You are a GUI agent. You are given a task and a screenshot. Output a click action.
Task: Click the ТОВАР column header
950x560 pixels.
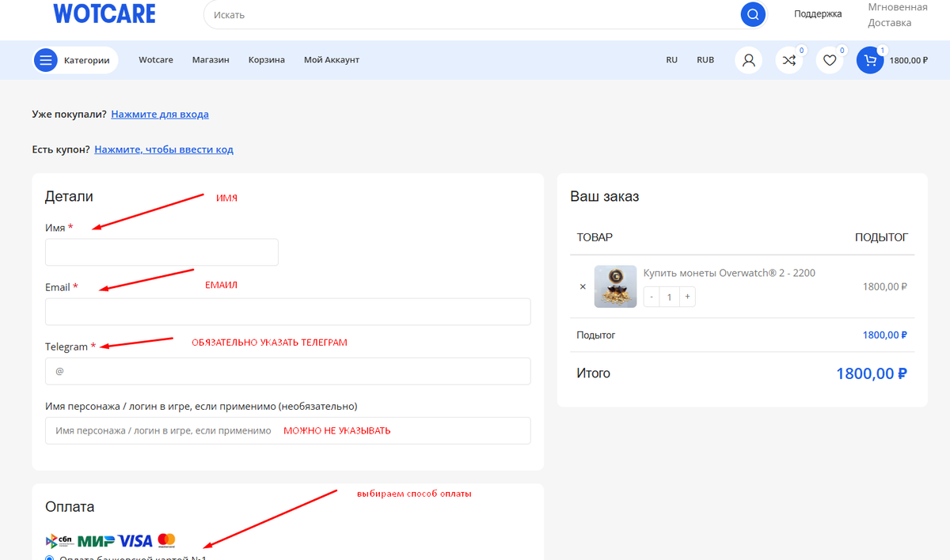[x=595, y=237]
